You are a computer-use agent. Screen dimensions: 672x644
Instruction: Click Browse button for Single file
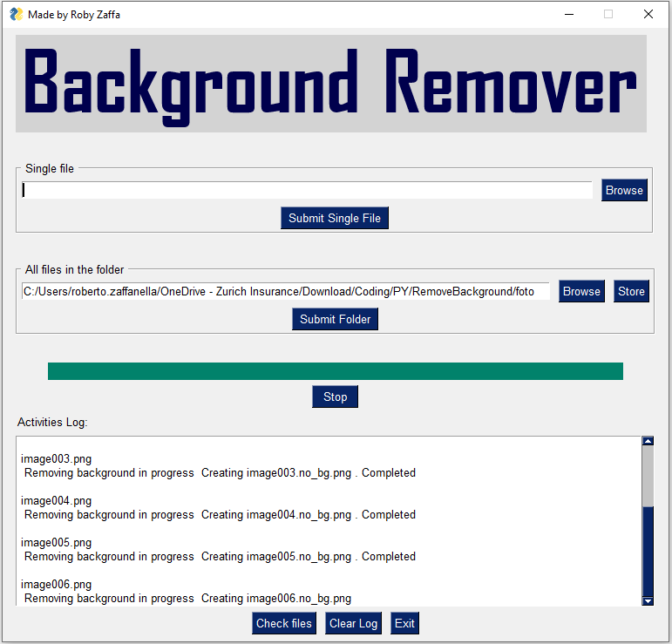[624, 190]
